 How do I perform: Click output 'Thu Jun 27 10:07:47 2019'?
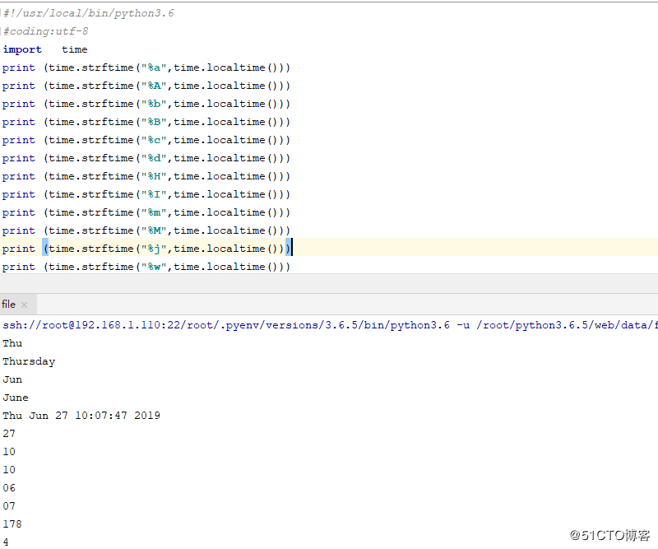pyautogui.click(x=81, y=416)
